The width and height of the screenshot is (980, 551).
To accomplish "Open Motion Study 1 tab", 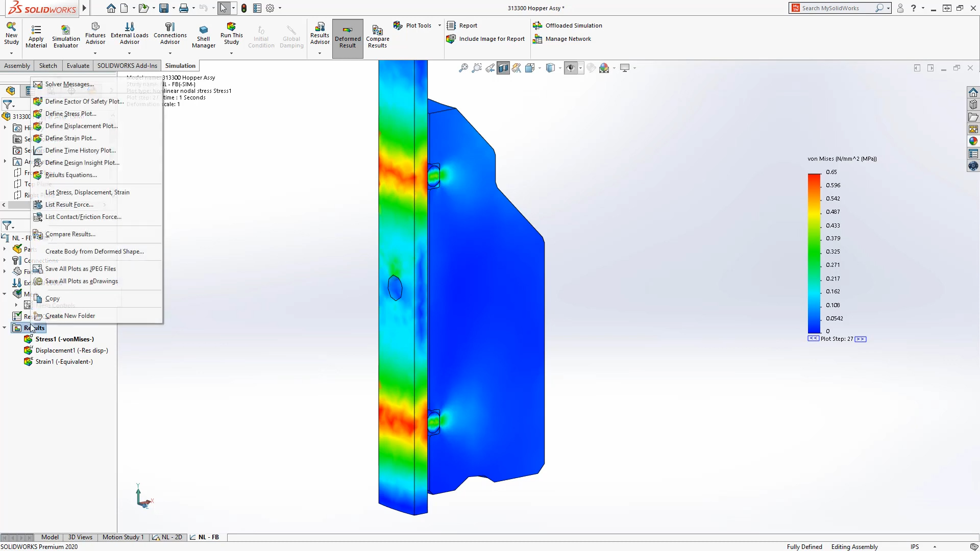I will pos(123,537).
